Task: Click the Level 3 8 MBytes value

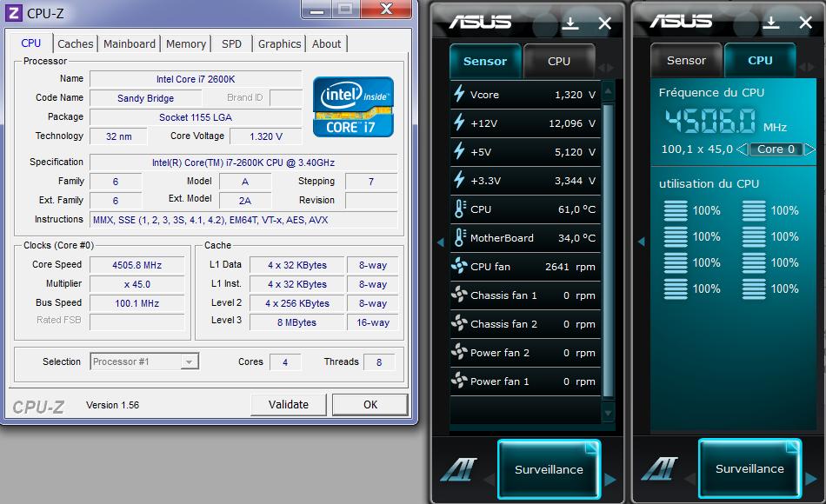Action: point(296,322)
